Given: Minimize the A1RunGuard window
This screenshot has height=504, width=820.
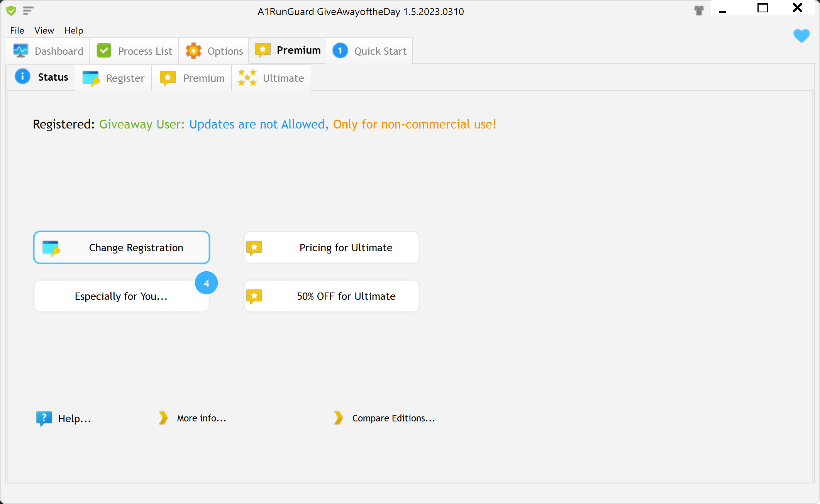Looking at the screenshot, I should point(723,8).
